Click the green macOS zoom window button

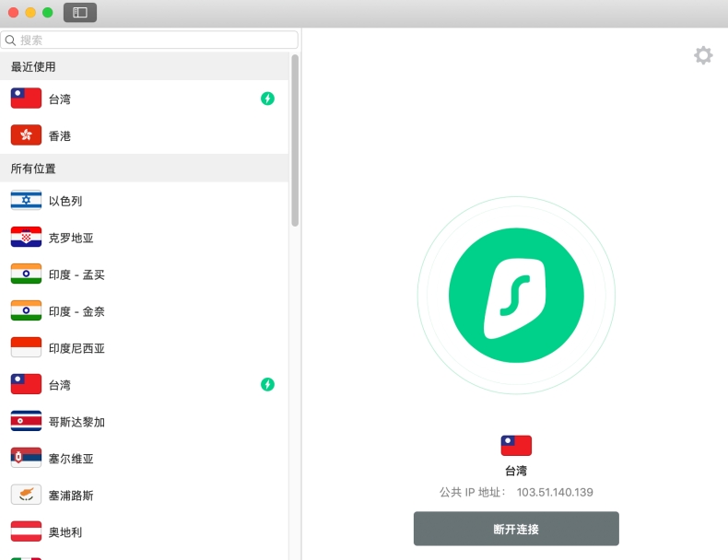pos(47,13)
